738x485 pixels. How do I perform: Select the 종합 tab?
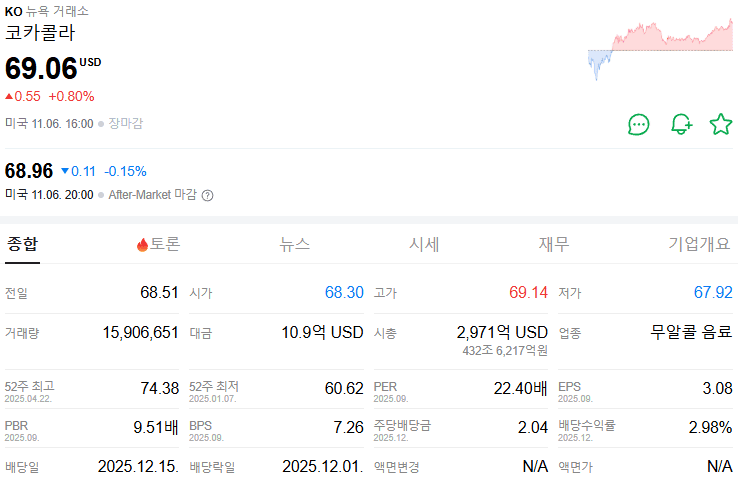tap(22, 244)
